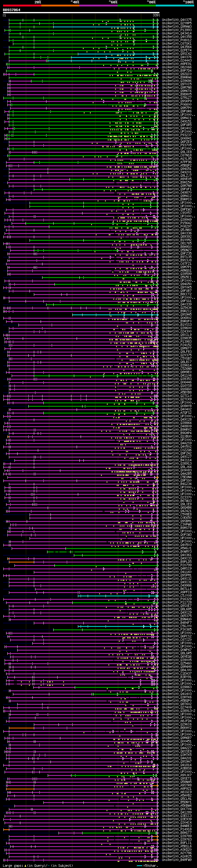Viewport: 197px width, 868px height.
Task: Select label UniRef100_Q43564
Action: [177, 47]
